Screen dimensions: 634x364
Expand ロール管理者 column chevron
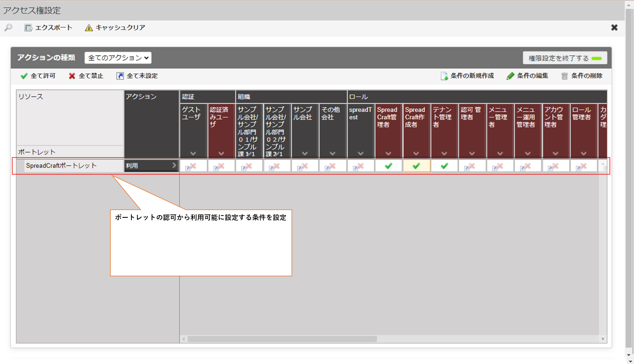583,153
